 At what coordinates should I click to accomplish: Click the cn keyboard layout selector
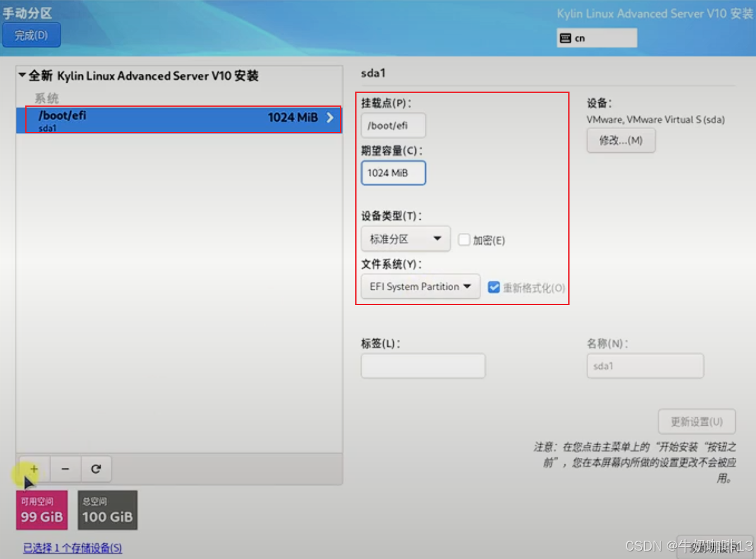(x=597, y=38)
